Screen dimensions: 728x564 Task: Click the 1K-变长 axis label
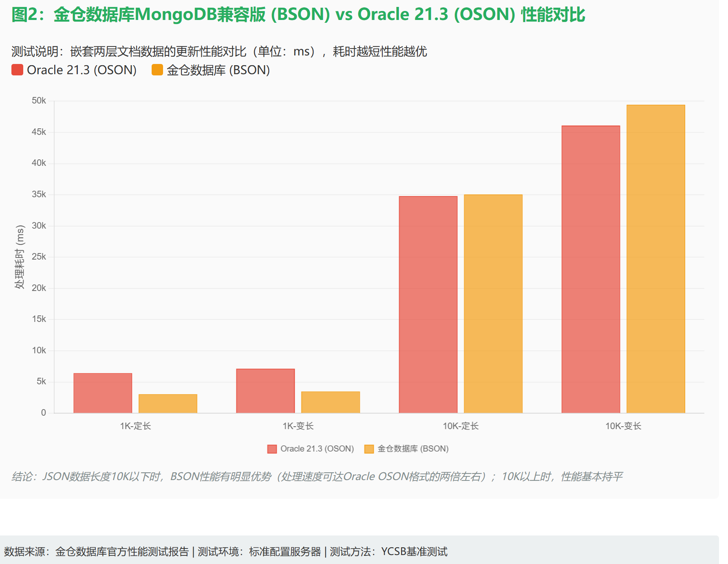[x=298, y=426]
